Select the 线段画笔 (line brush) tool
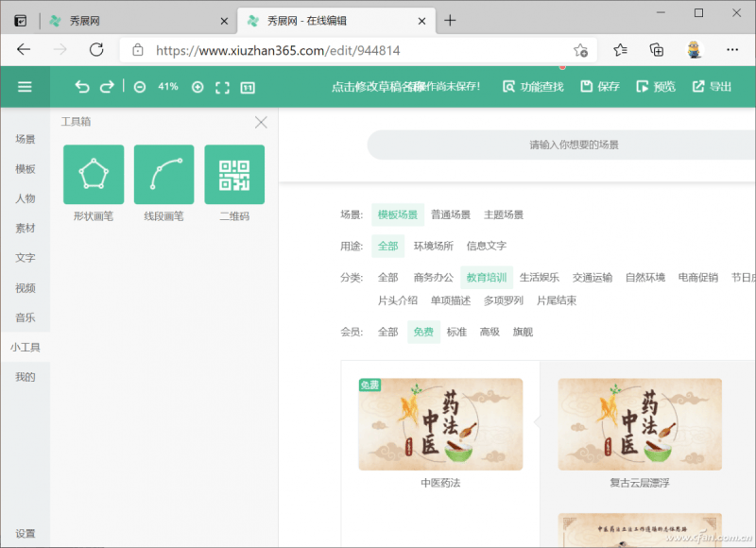Image resolution: width=756 pixels, height=548 pixels. point(163,174)
